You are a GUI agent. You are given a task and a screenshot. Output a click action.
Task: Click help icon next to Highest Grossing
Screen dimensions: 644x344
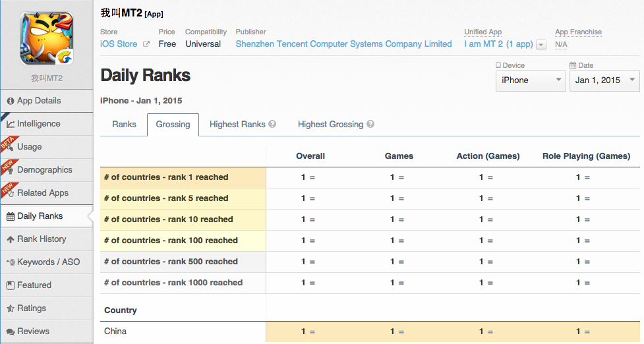[370, 124]
